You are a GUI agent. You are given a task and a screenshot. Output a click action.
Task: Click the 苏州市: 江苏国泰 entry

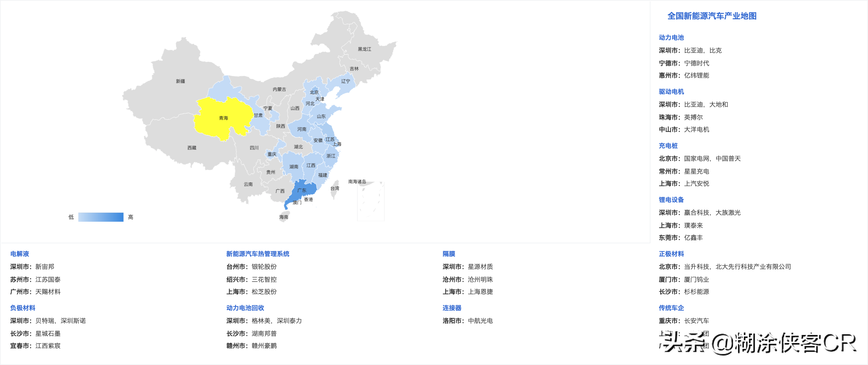[x=35, y=279]
